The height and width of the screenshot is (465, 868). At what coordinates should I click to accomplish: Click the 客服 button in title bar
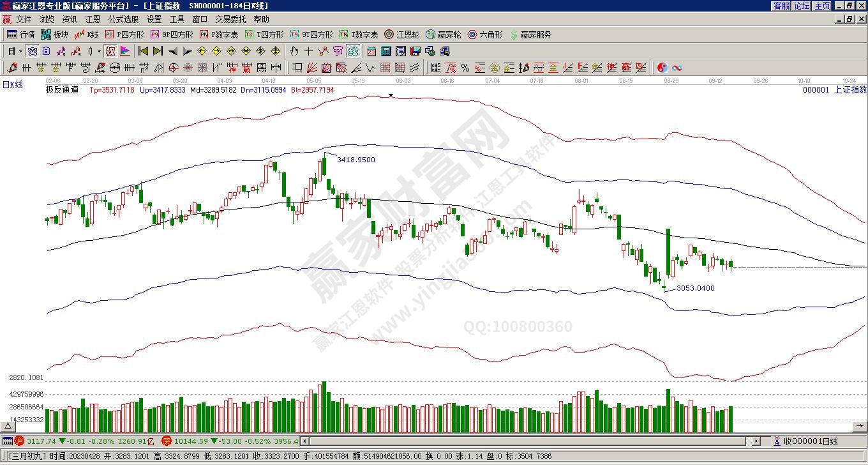click(781, 6)
